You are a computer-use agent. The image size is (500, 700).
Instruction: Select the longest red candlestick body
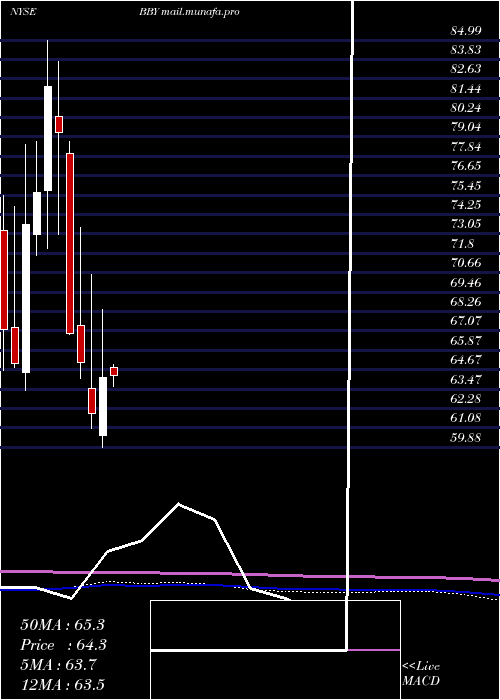click(70, 243)
